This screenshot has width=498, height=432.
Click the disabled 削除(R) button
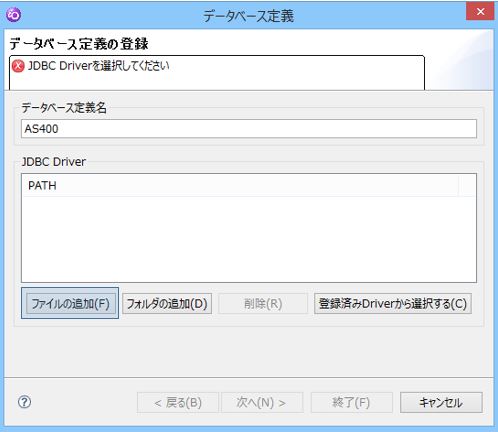tap(263, 303)
